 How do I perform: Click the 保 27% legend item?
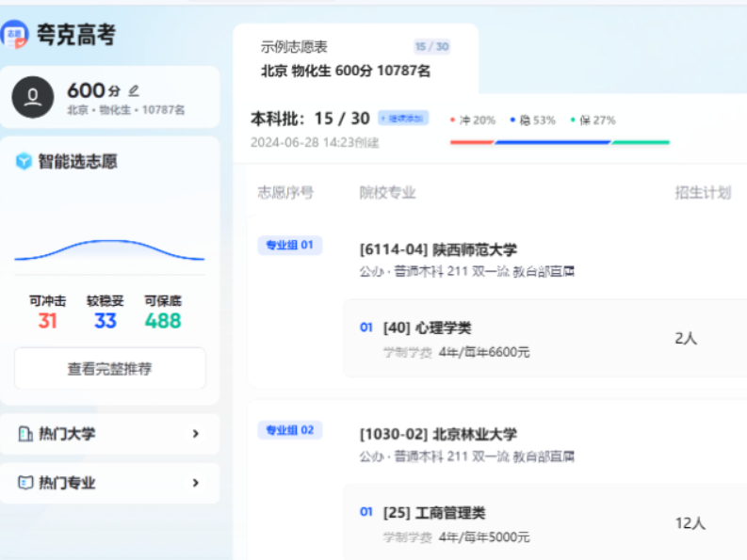tap(593, 120)
